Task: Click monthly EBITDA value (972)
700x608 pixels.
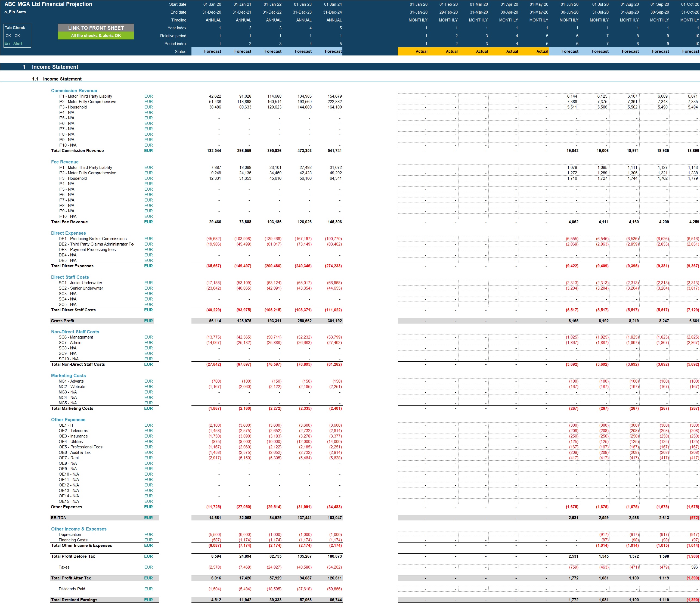Action: (694, 518)
